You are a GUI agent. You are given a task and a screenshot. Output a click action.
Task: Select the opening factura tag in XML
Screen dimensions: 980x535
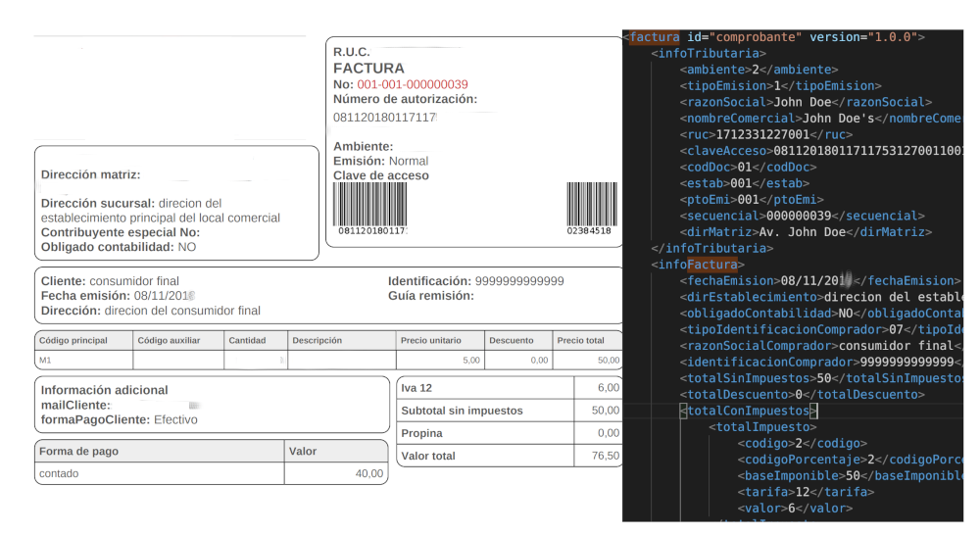tap(655, 37)
